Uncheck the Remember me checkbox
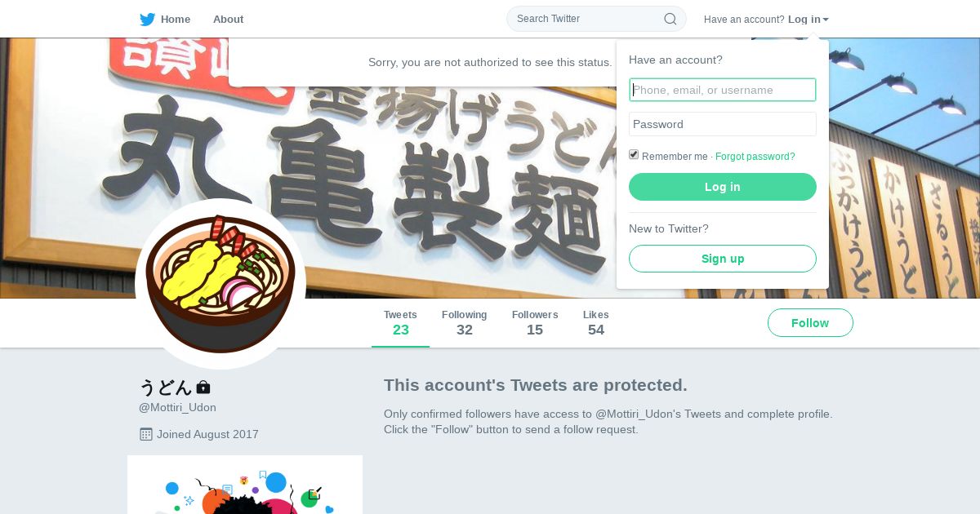 tap(634, 155)
